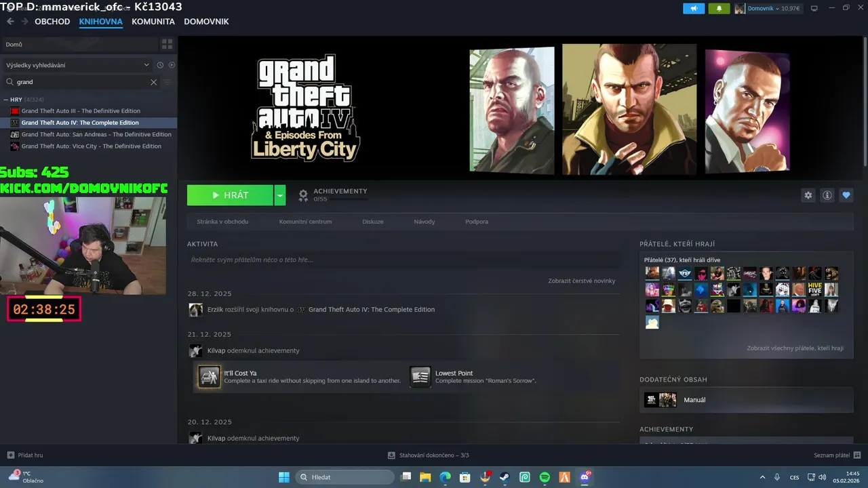Go forward with the navigation forward arrow

[24, 22]
